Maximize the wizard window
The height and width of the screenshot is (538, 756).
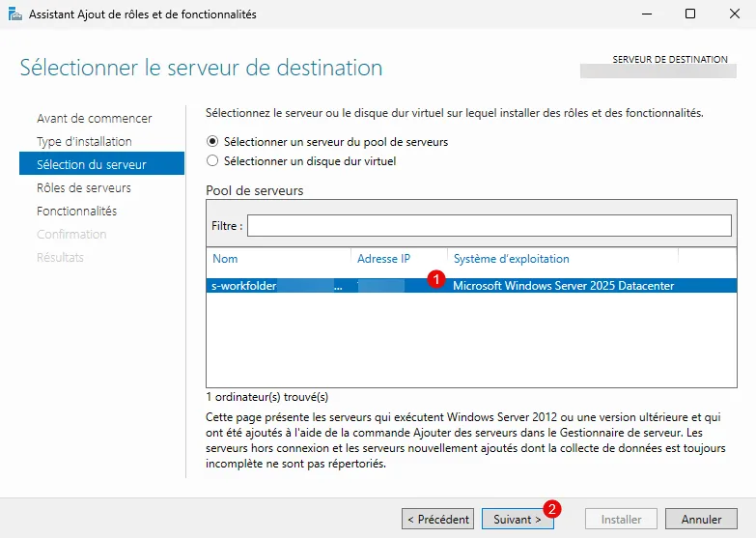[x=689, y=14]
